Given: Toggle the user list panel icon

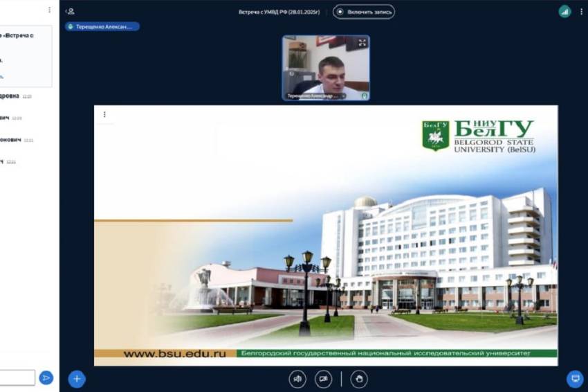Looking at the screenshot, I should (70, 11).
